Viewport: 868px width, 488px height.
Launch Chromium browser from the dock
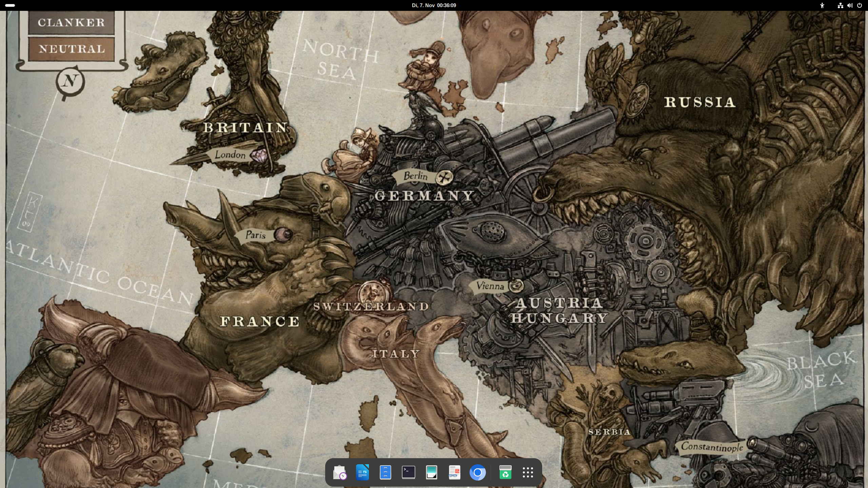pos(477,472)
